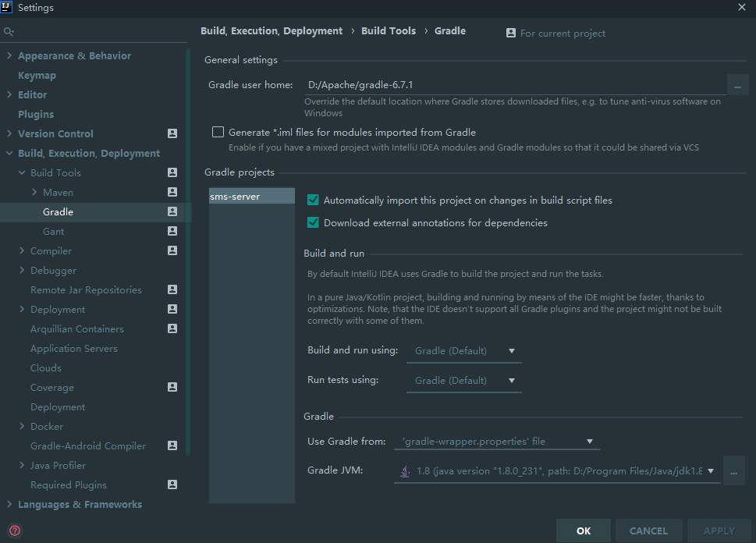Expand Languages & Frameworks section
Viewport: 756px width, 543px height.
pos(9,505)
